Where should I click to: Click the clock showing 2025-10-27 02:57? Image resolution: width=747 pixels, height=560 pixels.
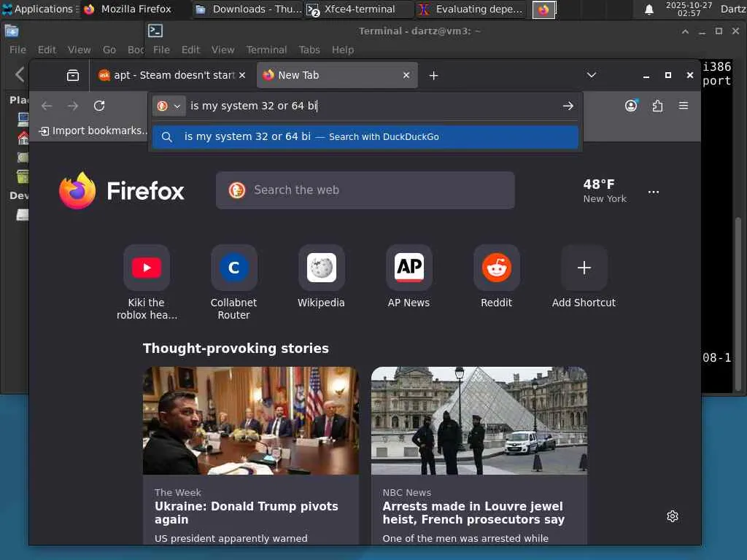pos(689,9)
